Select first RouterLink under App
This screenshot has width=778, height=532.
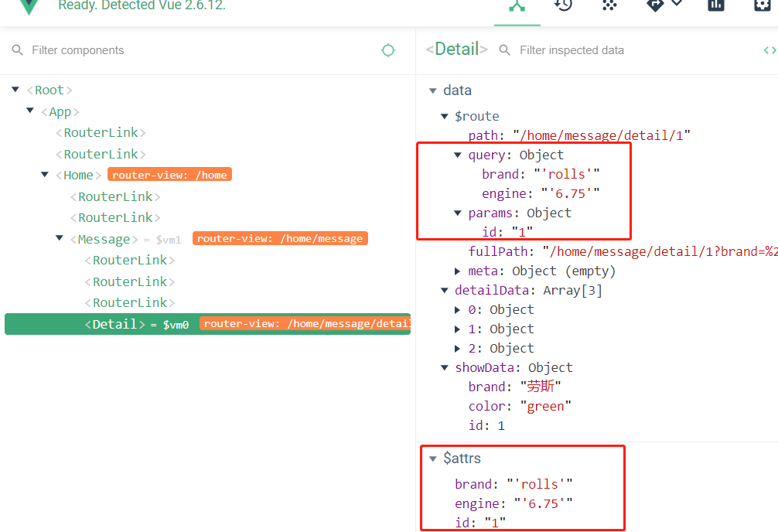pyautogui.click(x=101, y=133)
